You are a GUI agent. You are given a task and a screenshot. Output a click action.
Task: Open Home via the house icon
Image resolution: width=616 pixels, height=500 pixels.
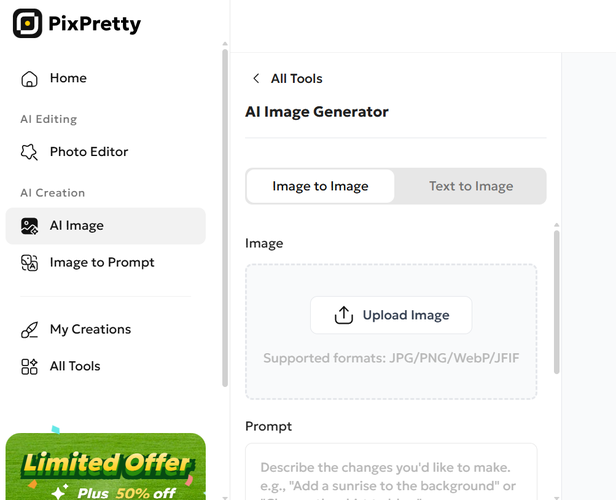[x=29, y=79]
